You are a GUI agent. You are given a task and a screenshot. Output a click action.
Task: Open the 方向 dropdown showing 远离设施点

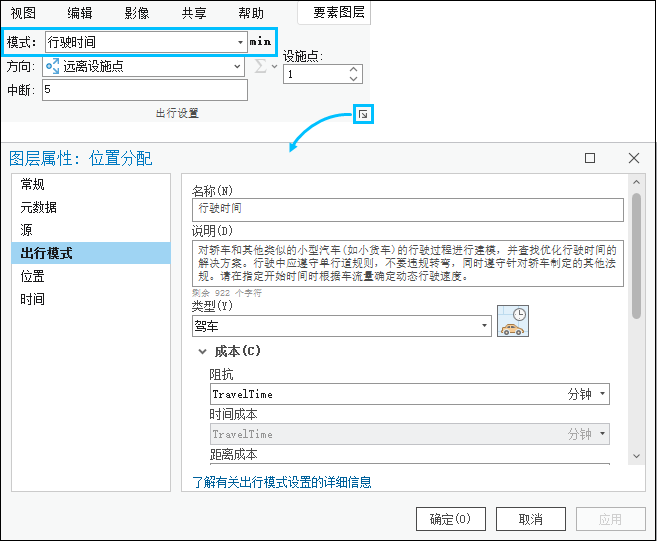click(x=237, y=66)
